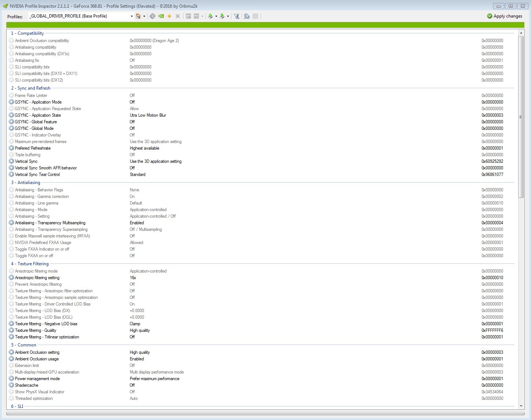
Task: Open the export profiles dropdown arrow
Action: [x=216, y=16]
